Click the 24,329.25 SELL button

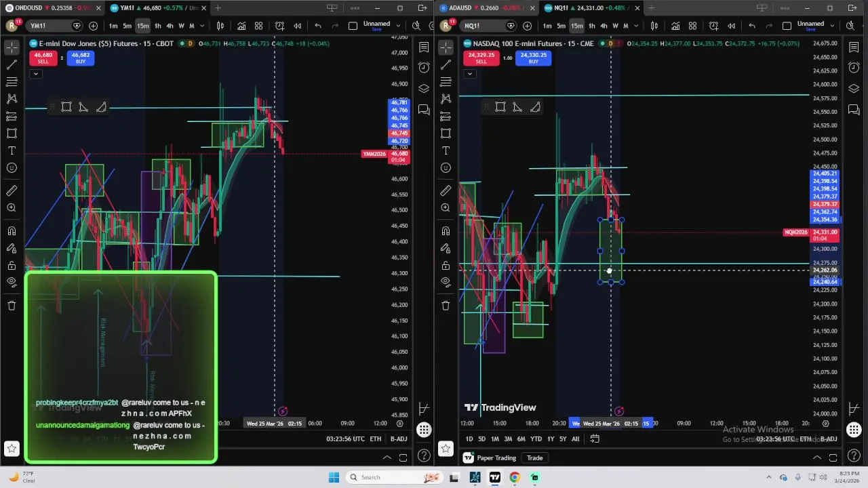pos(481,58)
